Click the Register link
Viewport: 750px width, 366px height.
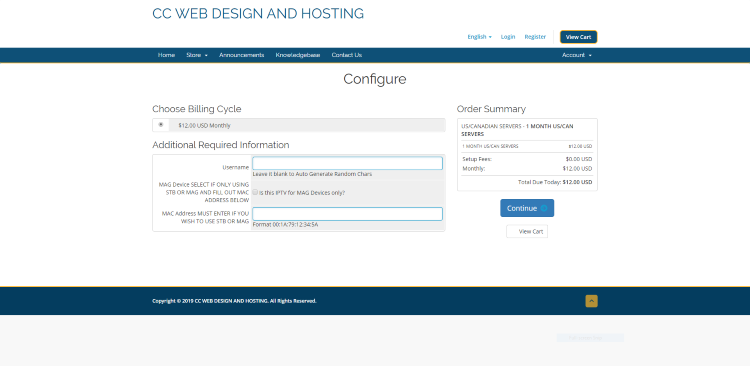[535, 37]
